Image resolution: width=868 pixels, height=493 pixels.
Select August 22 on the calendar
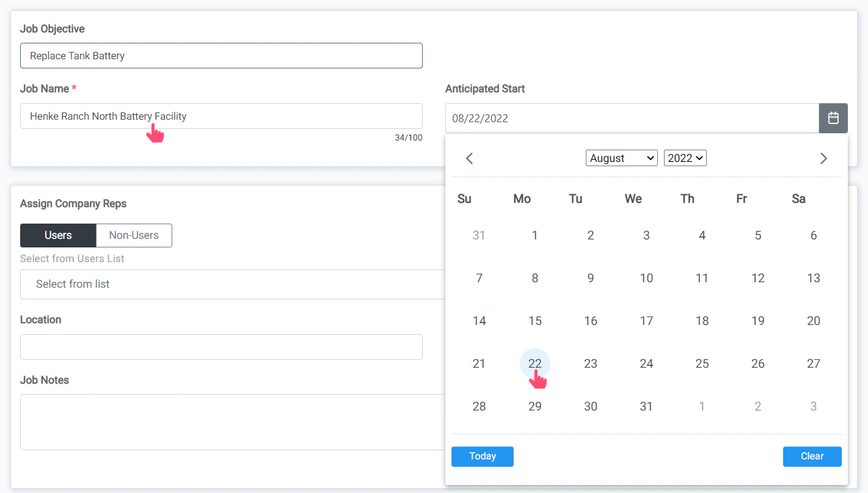click(534, 363)
